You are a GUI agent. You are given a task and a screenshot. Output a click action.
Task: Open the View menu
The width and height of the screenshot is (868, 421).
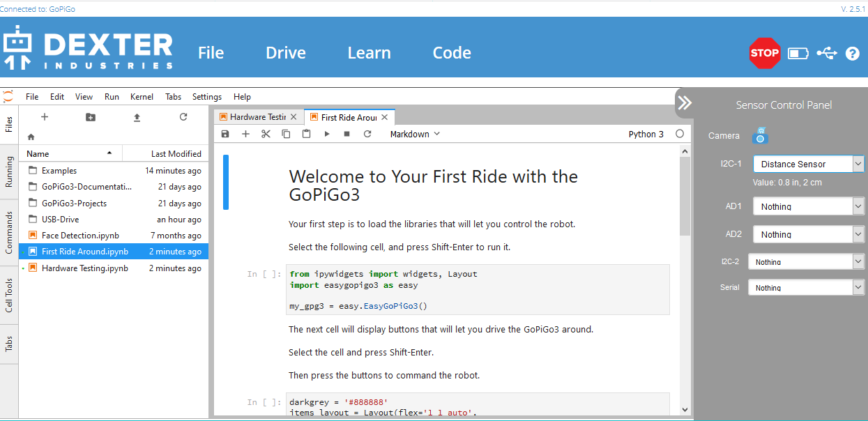[x=84, y=97]
